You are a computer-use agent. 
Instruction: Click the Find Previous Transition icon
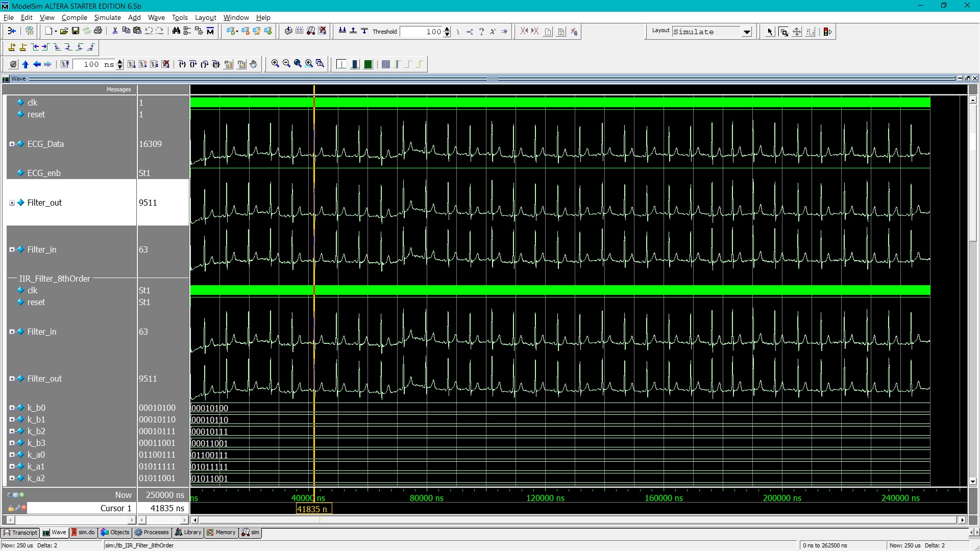pyautogui.click(x=35, y=47)
